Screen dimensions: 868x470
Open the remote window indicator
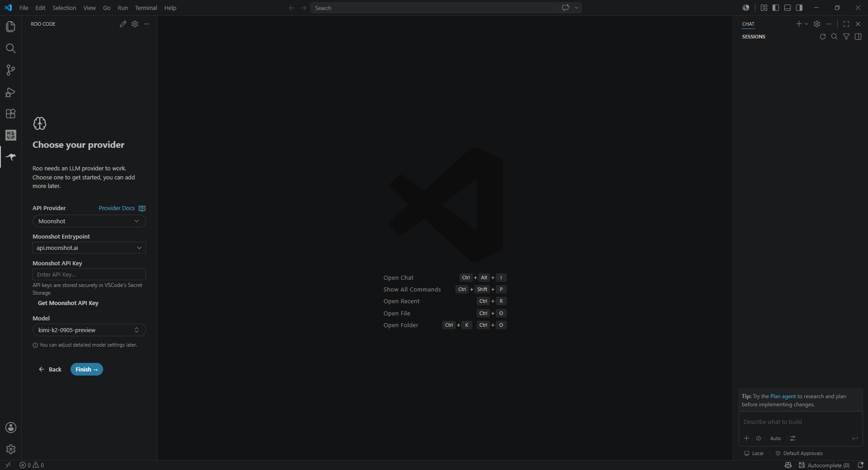click(8, 465)
